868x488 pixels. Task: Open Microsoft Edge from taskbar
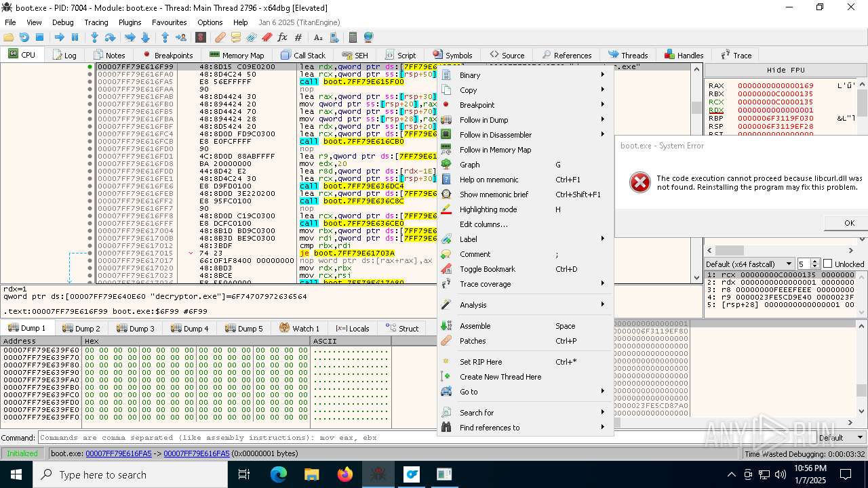click(279, 474)
